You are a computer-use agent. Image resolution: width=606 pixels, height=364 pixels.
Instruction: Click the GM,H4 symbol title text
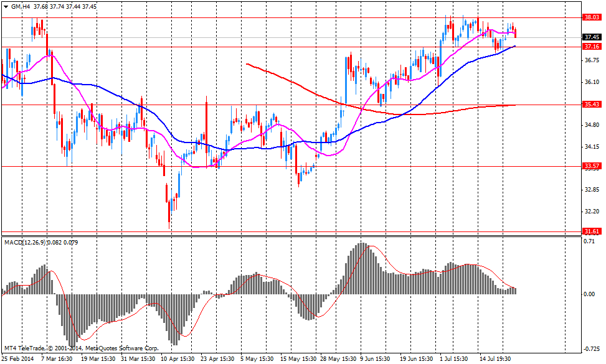19,7
